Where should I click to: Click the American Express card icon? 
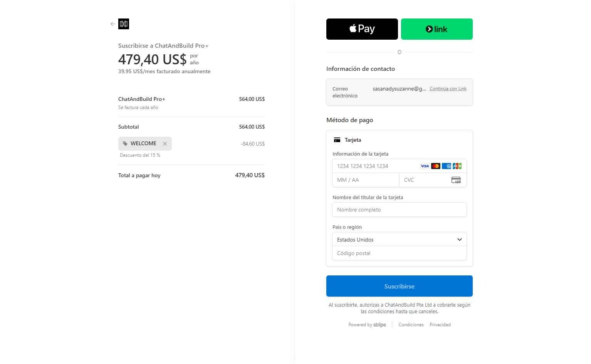coord(447,166)
